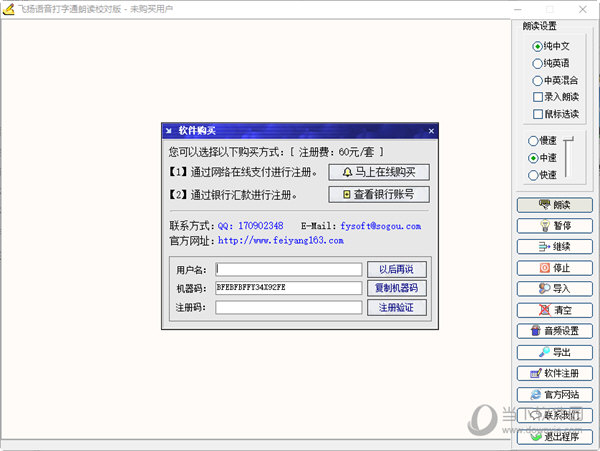Minimize the main application window

click(518, 9)
